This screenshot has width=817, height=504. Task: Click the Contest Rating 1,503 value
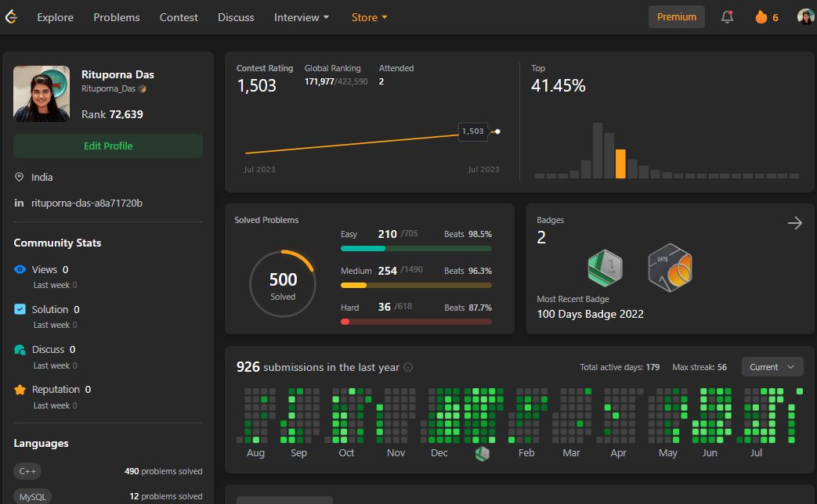pyautogui.click(x=256, y=85)
